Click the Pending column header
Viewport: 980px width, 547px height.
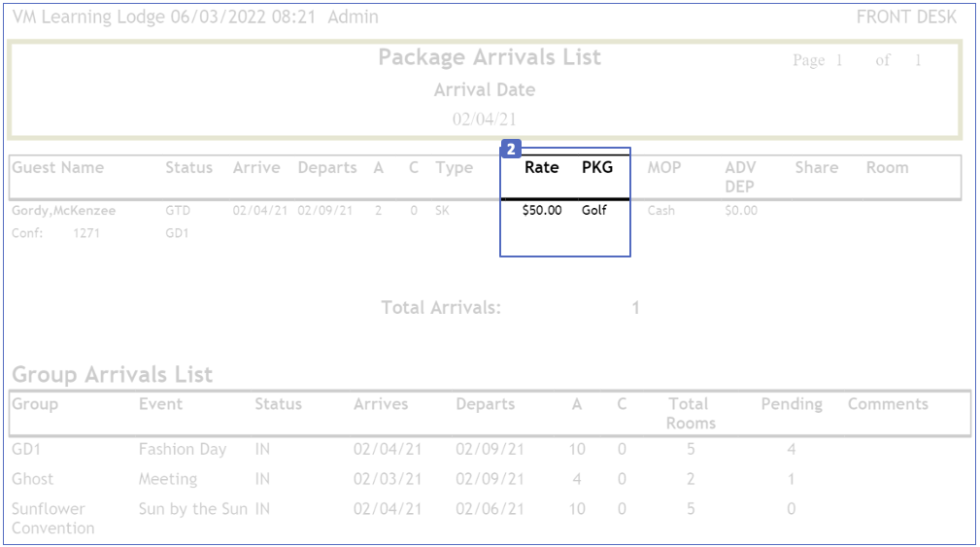click(x=792, y=404)
